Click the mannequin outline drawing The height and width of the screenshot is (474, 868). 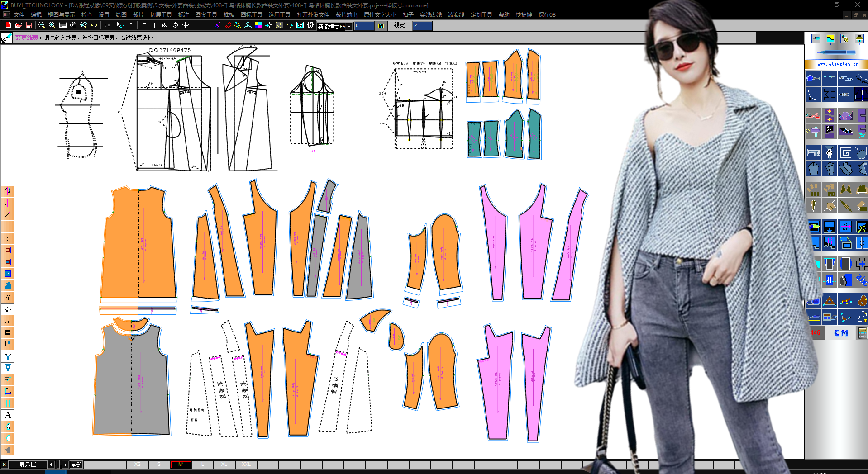point(81,115)
